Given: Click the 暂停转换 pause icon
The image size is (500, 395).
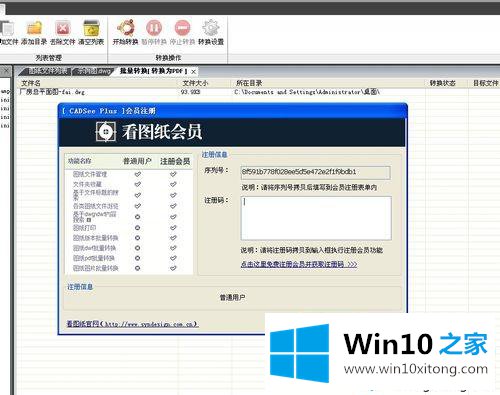Looking at the screenshot, I should (154, 28).
